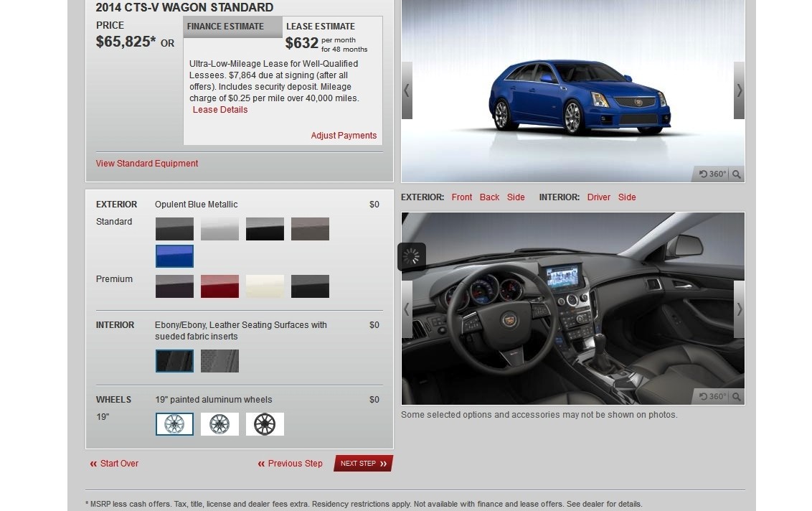This screenshot has width=812, height=511.
Task: Select the cream white Premium exterior swatch
Action: pos(265,286)
